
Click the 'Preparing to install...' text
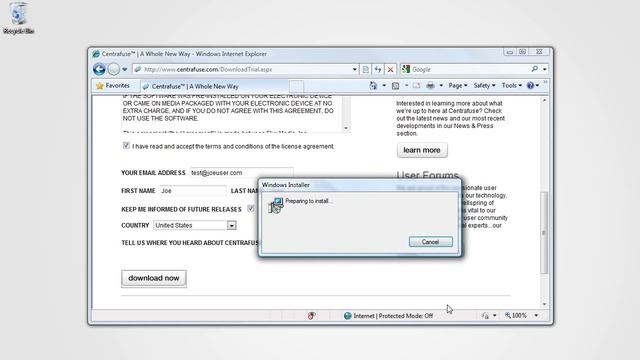(309, 201)
